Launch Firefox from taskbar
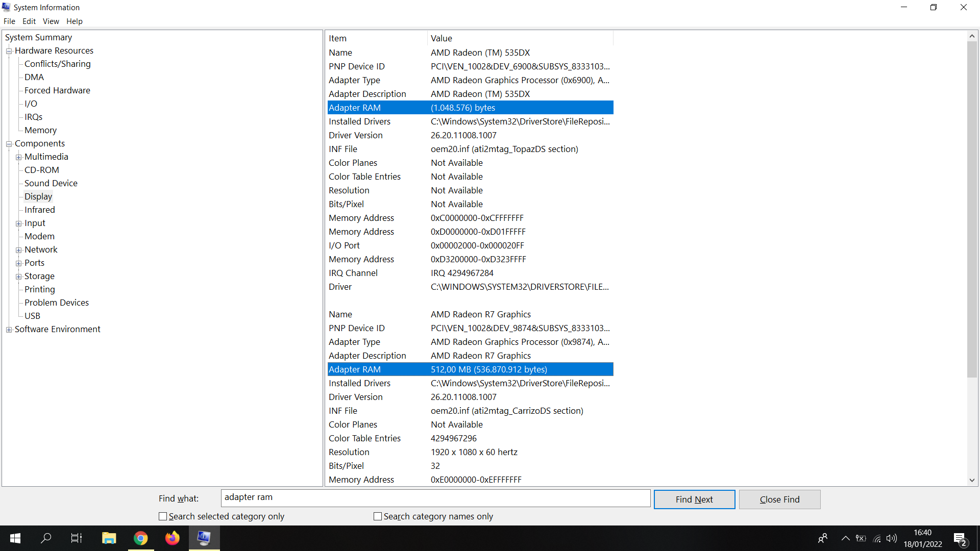Screen dimensions: 980x551 click(x=173, y=538)
